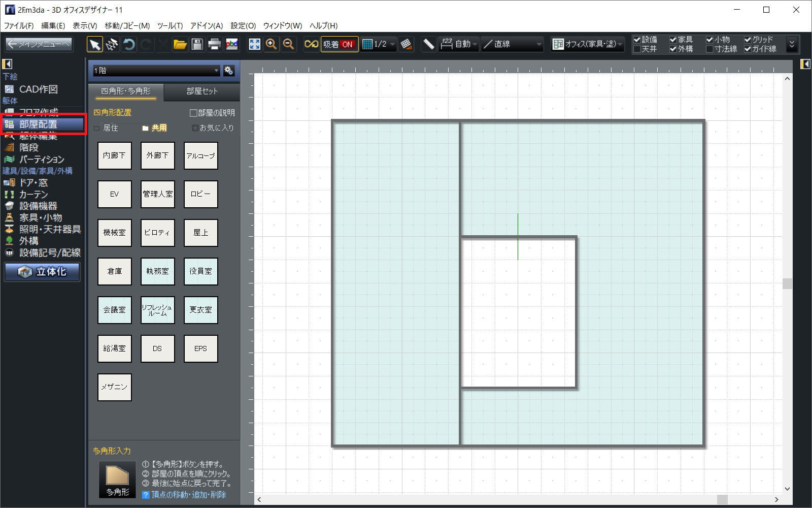Enable the 寸法線 checkbox

[x=709, y=49]
